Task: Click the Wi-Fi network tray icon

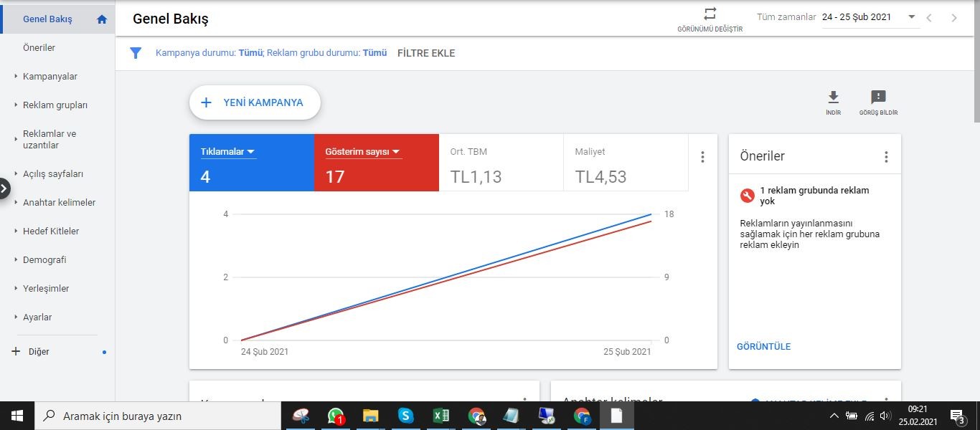Action: [869, 416]
